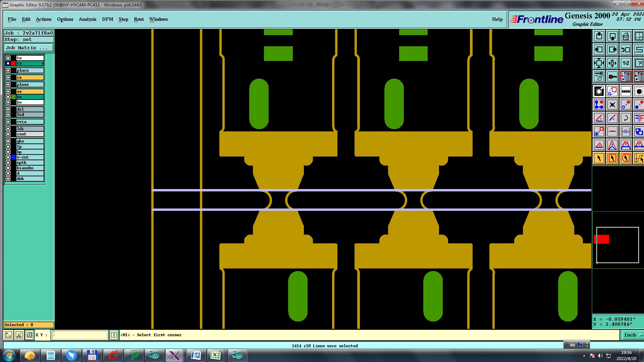Open the DFM menu
The width and height of the screenshot is (644, 362).
pos(107,19)
